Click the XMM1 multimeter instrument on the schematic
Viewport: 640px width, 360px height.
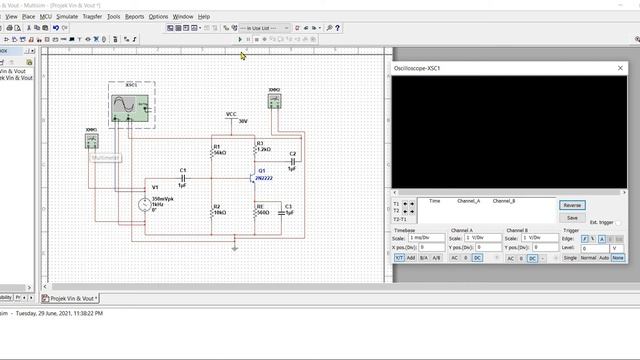point(92,141)
